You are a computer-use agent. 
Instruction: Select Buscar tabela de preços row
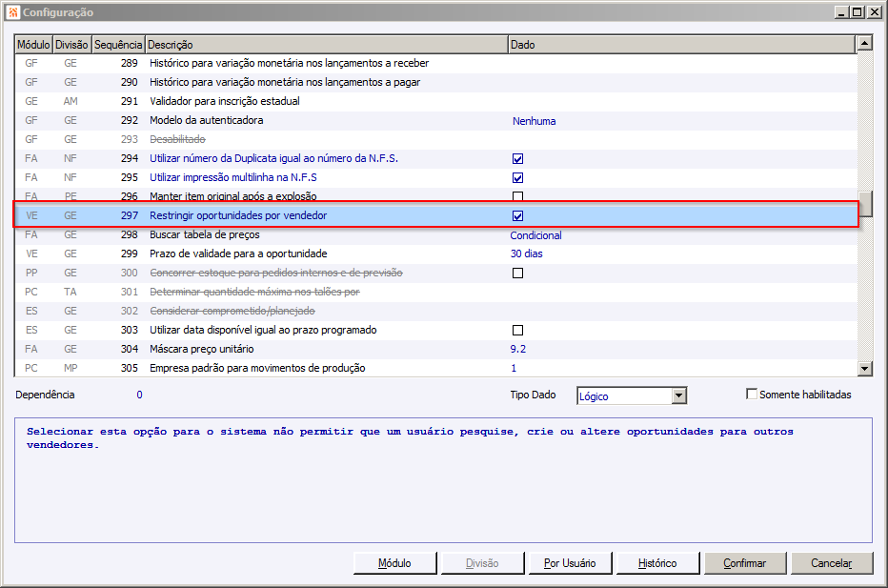coord(435,235)
